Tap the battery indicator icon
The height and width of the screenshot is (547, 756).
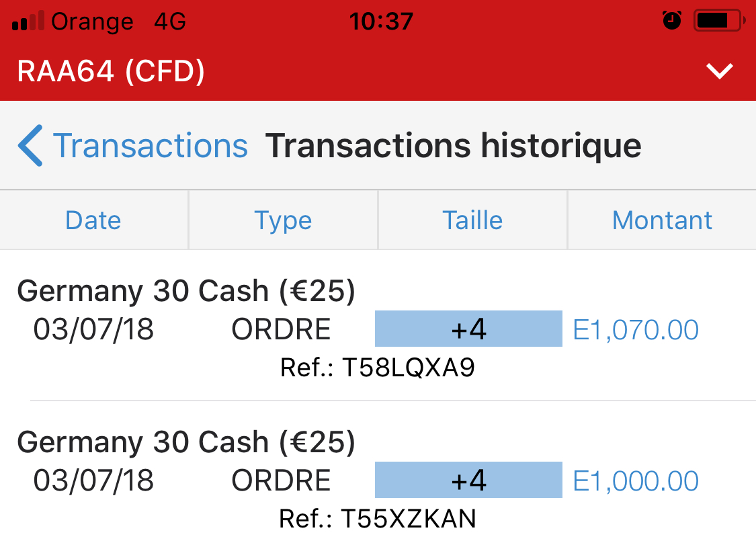(x=718, y=22)
